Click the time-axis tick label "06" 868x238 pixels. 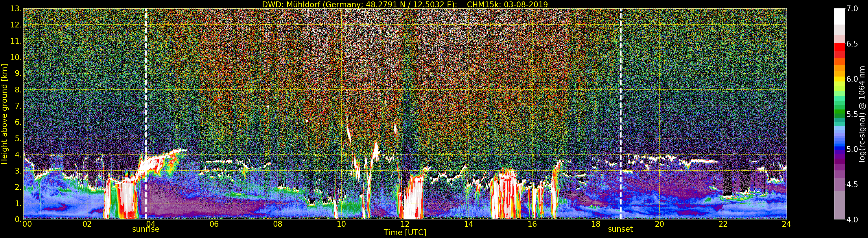coord(214,224)
